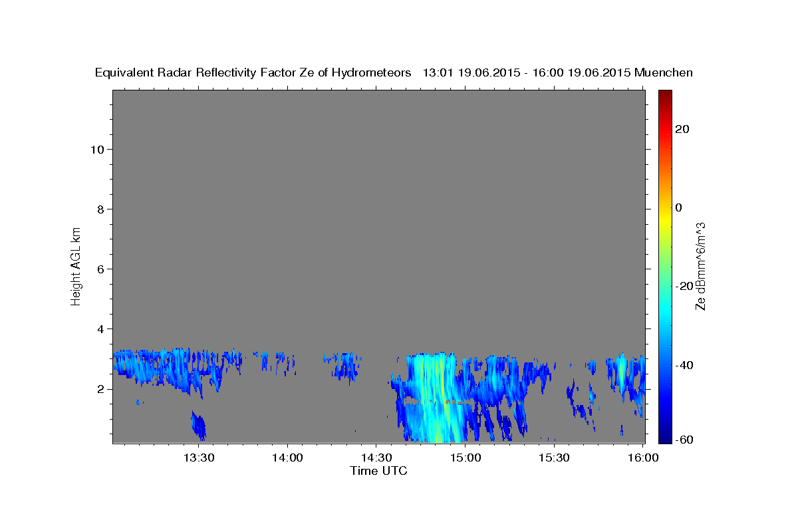Click the '13:30' time tick label
This screenshot has width=798, height=532.
[x=199, y=458]
